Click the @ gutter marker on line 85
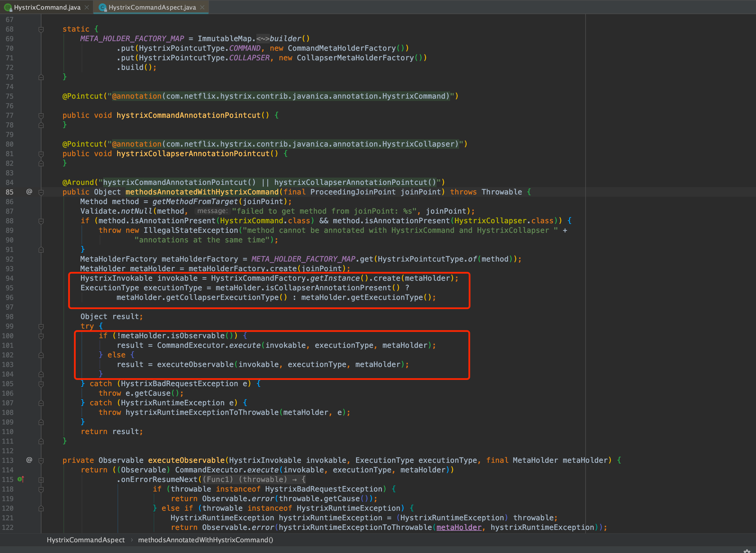This screenshot has height=553, width=756. pyautogui.click(x=30, y=191)
